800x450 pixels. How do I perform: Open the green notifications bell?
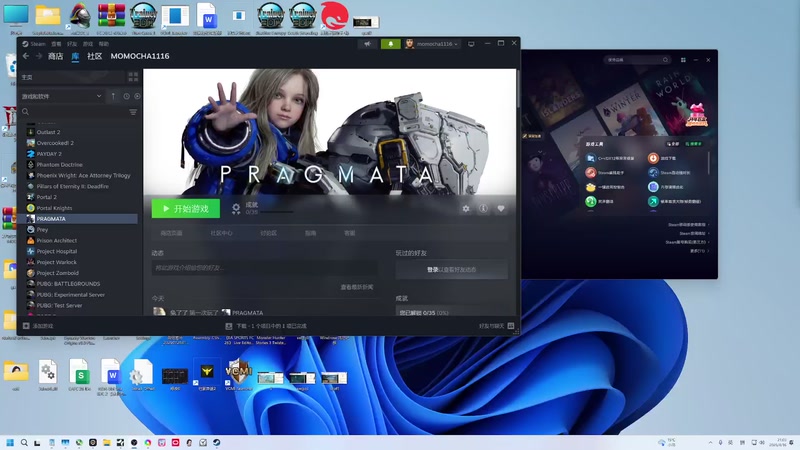[x=391, y=44]
